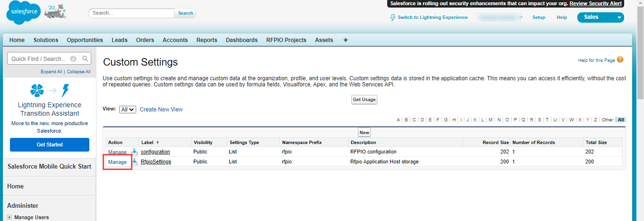644x221 pixels.
Task: Click the plus icon for all tabs
Action: tap(346, 40)
